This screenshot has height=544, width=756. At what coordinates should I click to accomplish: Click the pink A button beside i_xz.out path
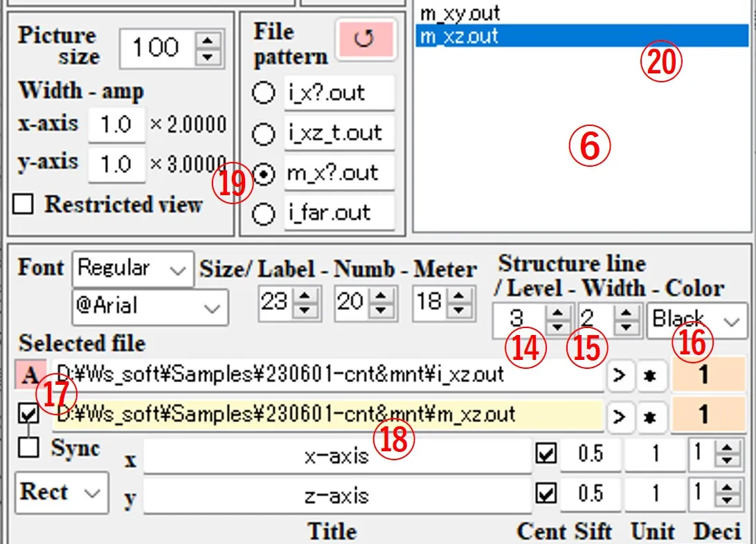pyautogui.click(x=30, y=374)
